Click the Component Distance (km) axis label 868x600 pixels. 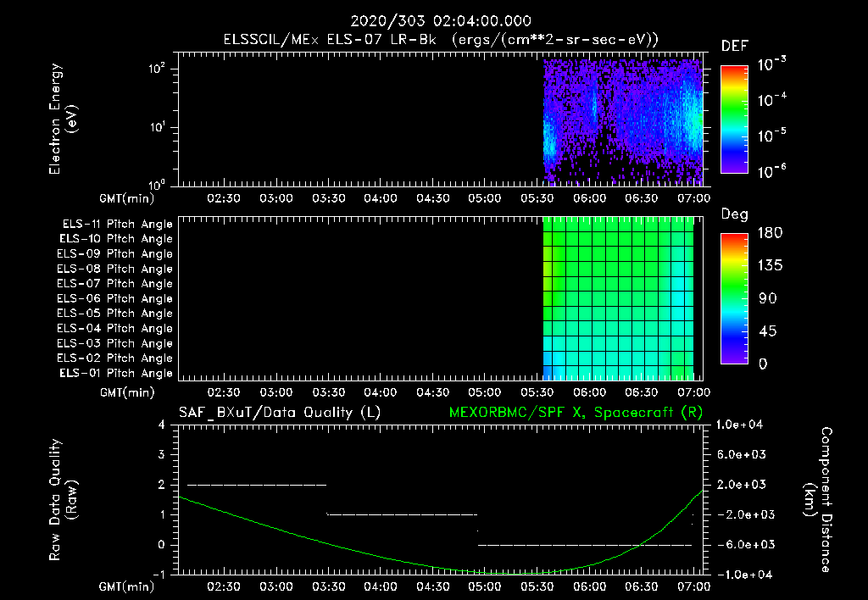coord(817,500)
